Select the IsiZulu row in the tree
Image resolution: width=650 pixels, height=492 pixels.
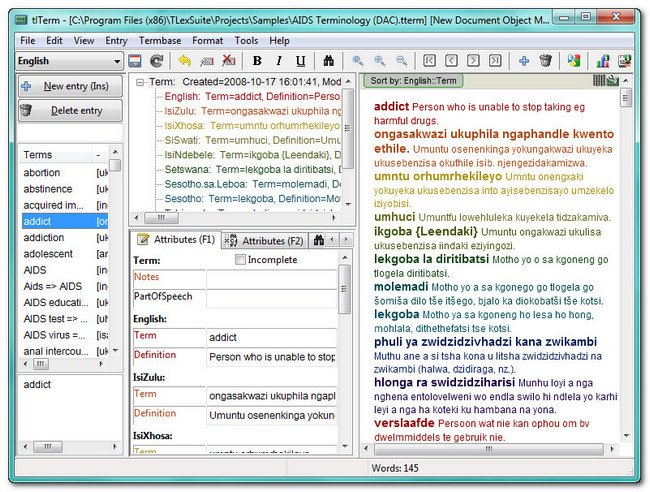click(x=252, y=111)
